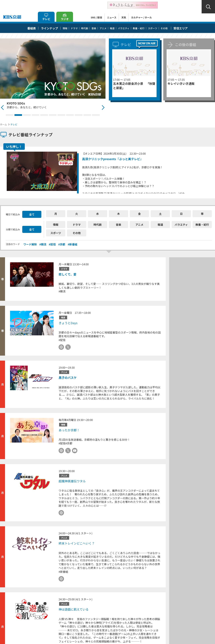The image size is (215, 644).
Task: Click the きょうとくらす banner at top
Action: (x=133, y=5)
